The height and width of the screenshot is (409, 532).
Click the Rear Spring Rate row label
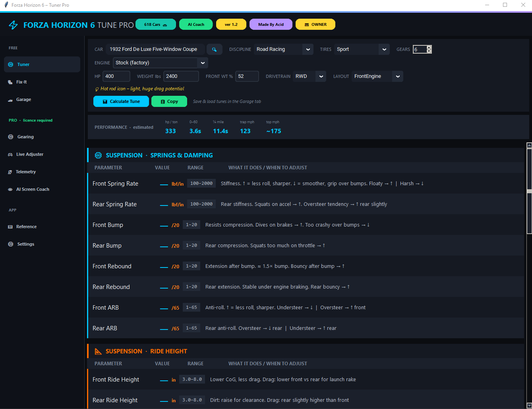pos(114,204)
